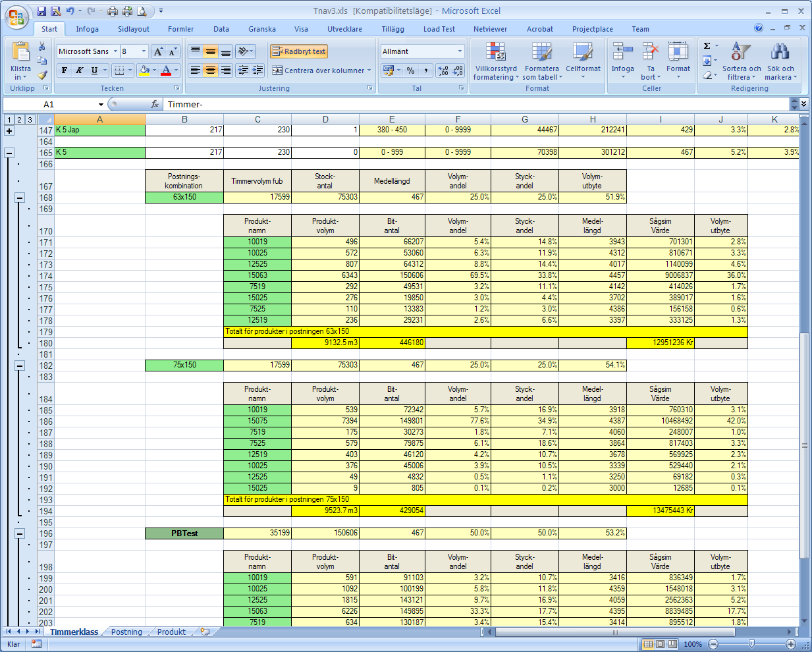Image resolution: width=812 pixels, height=652 pixels.
Task: Open the Tecken font dialog launcher
Action: point(176,88)
